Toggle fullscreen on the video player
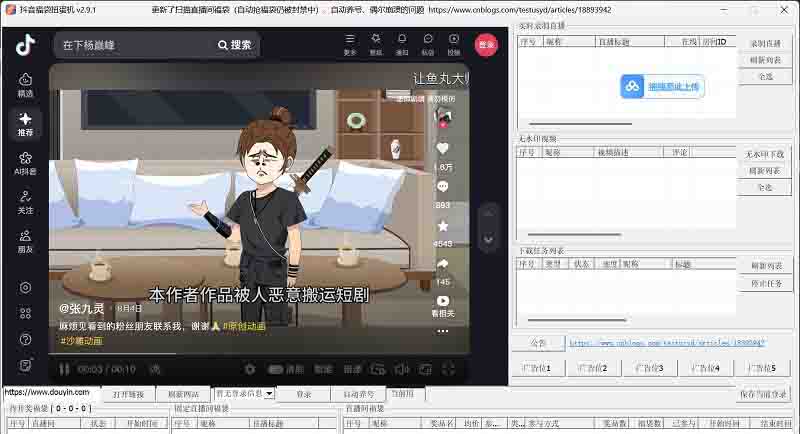 pos(448,369)
